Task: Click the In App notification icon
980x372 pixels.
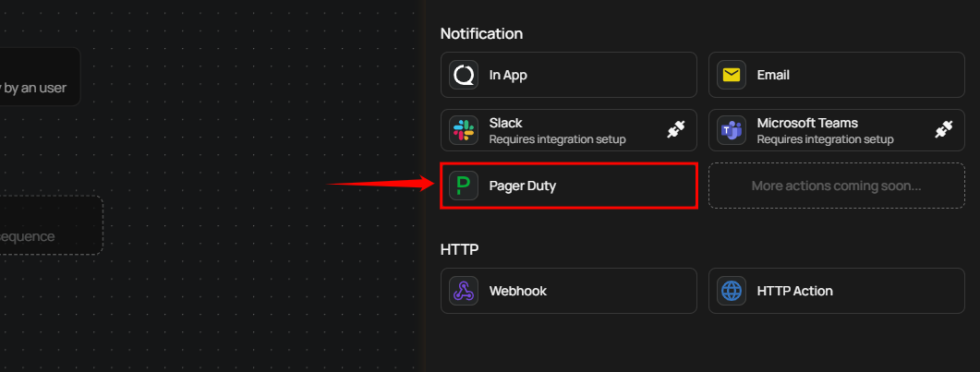Action: [x=464, y=75]
